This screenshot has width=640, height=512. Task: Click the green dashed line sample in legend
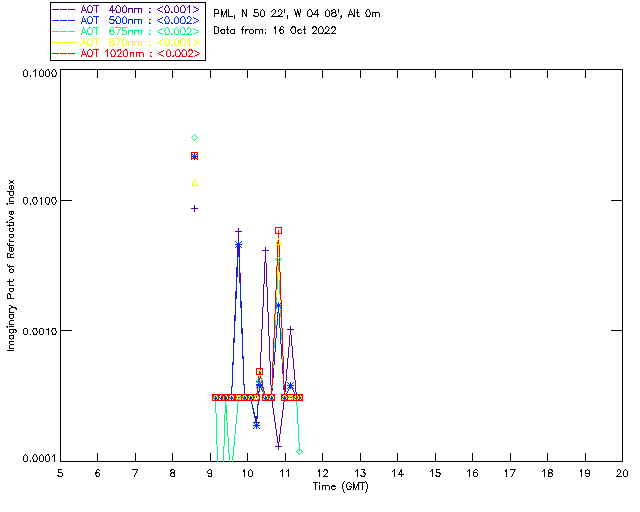click(64, 31)
